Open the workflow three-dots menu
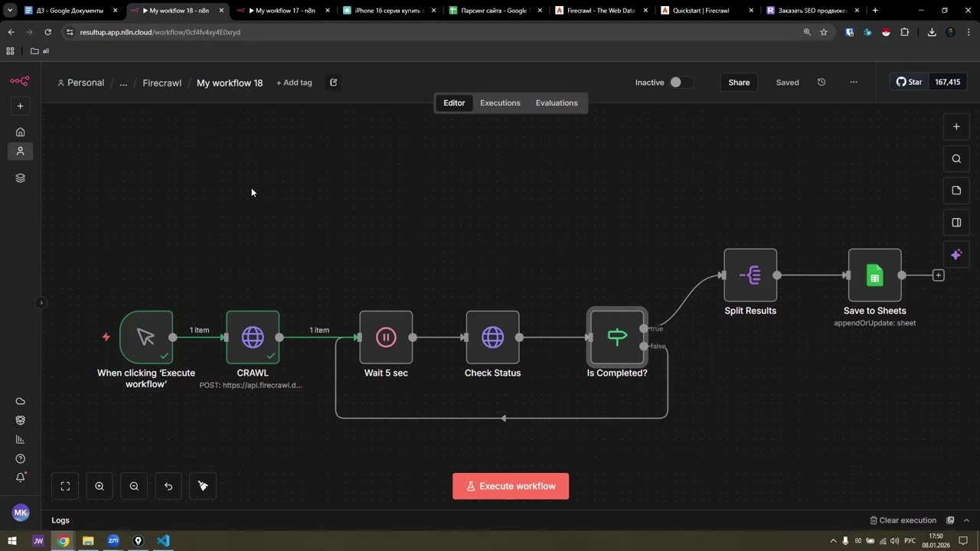Viewport: 980px width, 551px height. [854, 82]
